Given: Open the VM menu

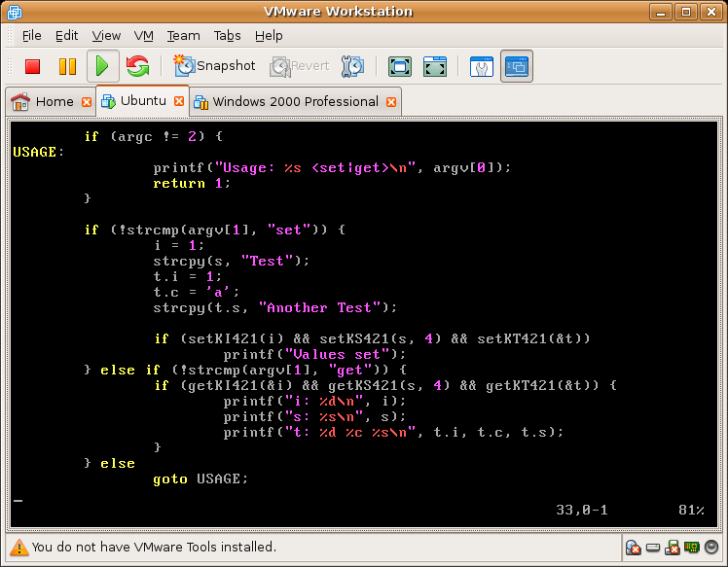Looking at the screenshot, I should (144, 35).
